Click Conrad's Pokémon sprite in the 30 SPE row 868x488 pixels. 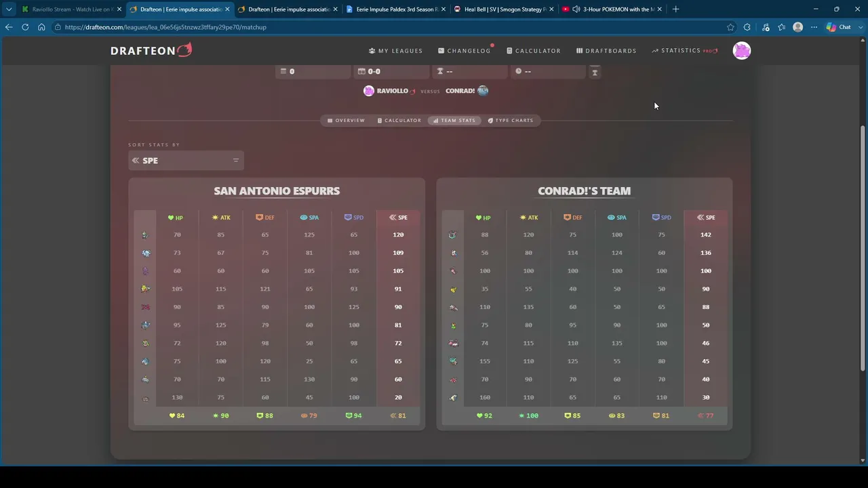453,398
